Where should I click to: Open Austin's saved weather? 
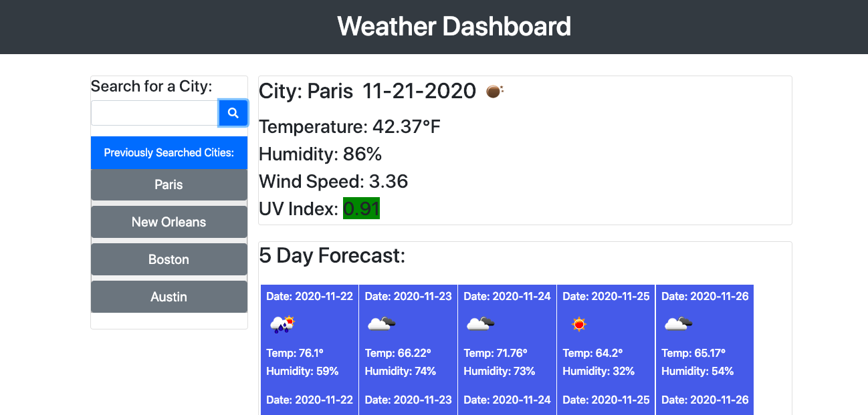tap(169, 297)
